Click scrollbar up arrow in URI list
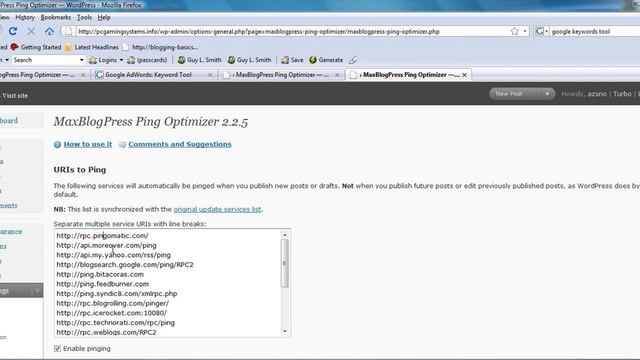640x360 pixels. pyautogui.click(x=284, y=235)
